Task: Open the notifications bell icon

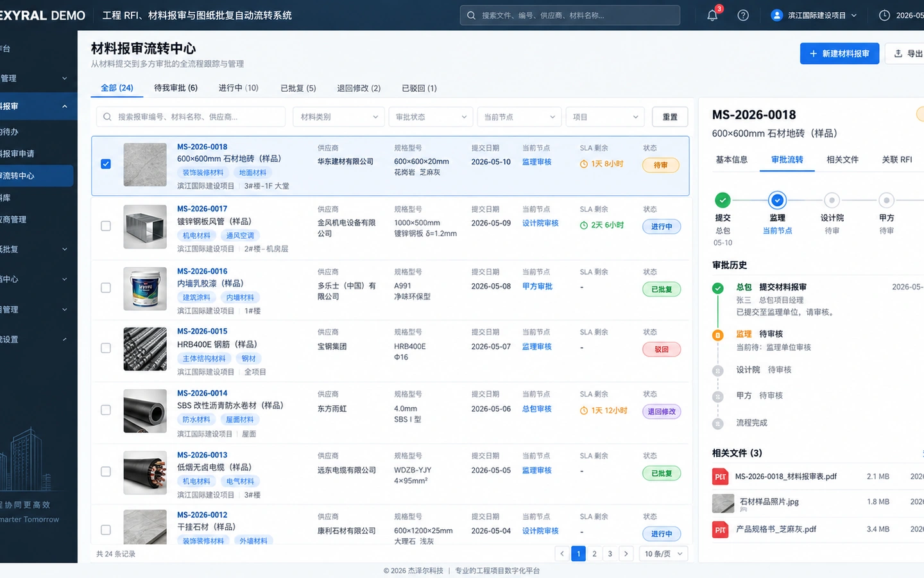Action: 712,15
